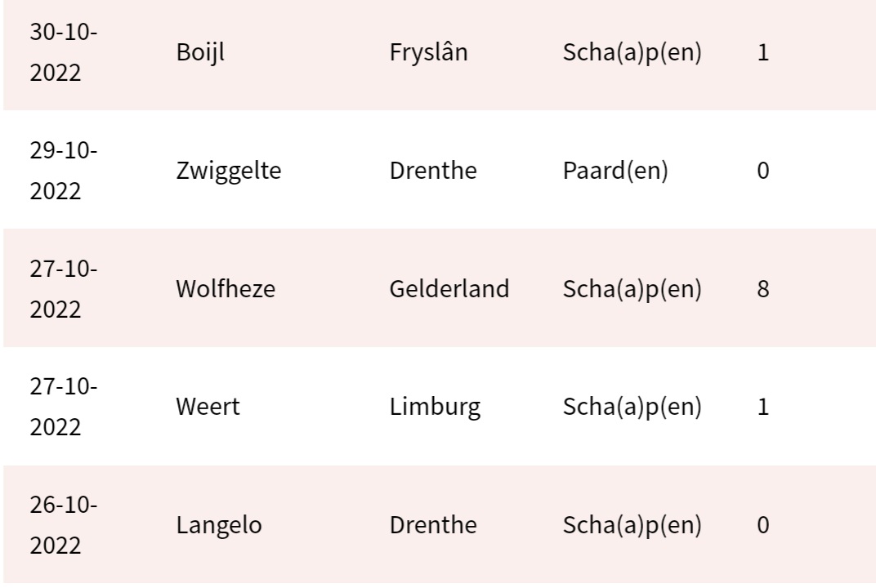Select the Zwiggelte location cell

click(x=229, y=172)
